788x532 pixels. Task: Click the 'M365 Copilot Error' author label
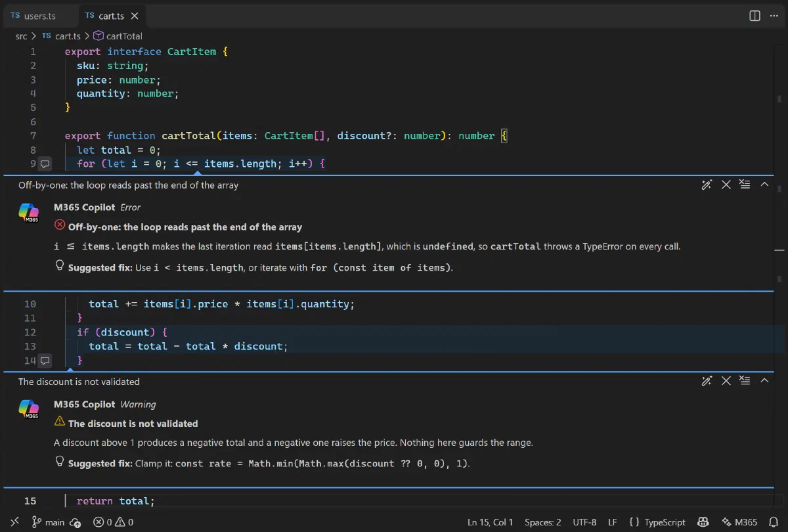tap(97, 207)
